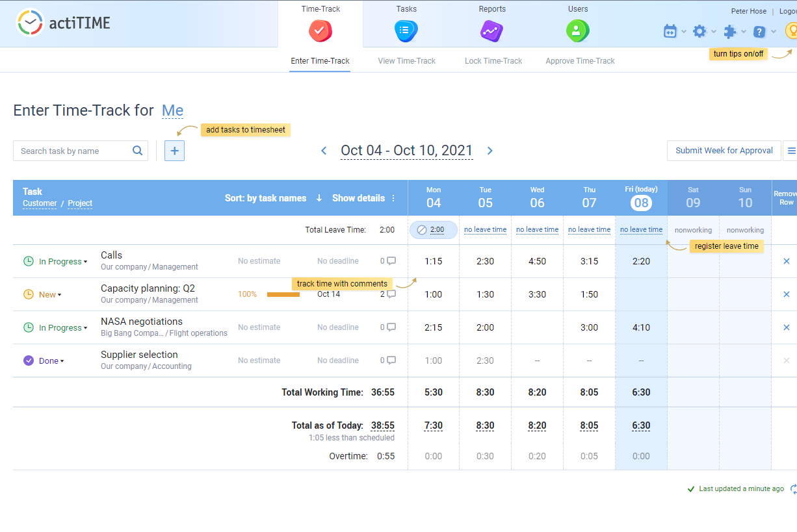Switch to View Time-Track tab
The width and height of the screenshot is (797, 532).
click(407, 61)
